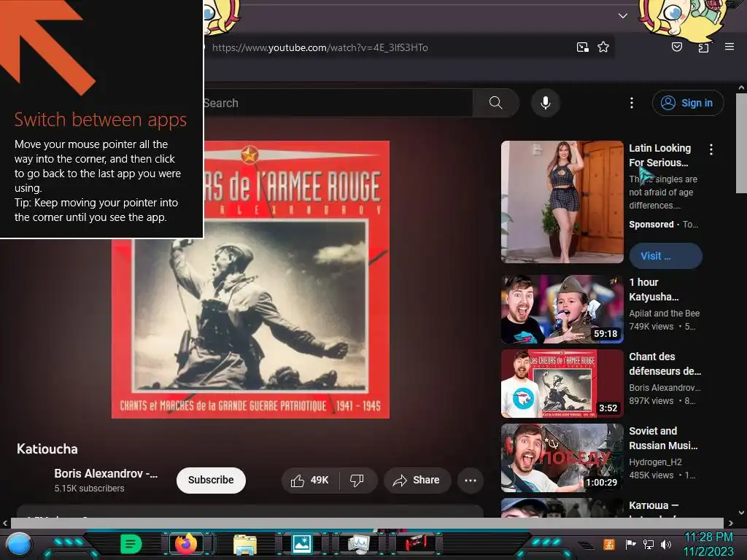Click the Sign in button
Image resolution: width=747 pixels, height=560 pixels.
point(687,103)
